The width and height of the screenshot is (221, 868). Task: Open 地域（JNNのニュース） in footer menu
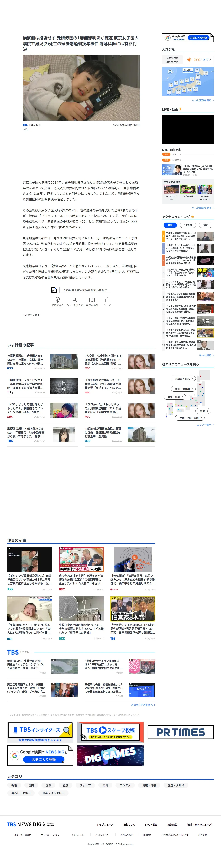click(200, 825)
